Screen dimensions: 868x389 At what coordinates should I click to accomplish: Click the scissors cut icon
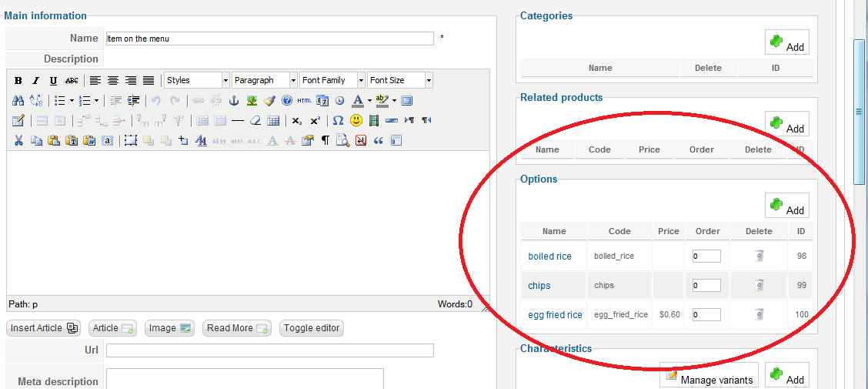(18, 140)
